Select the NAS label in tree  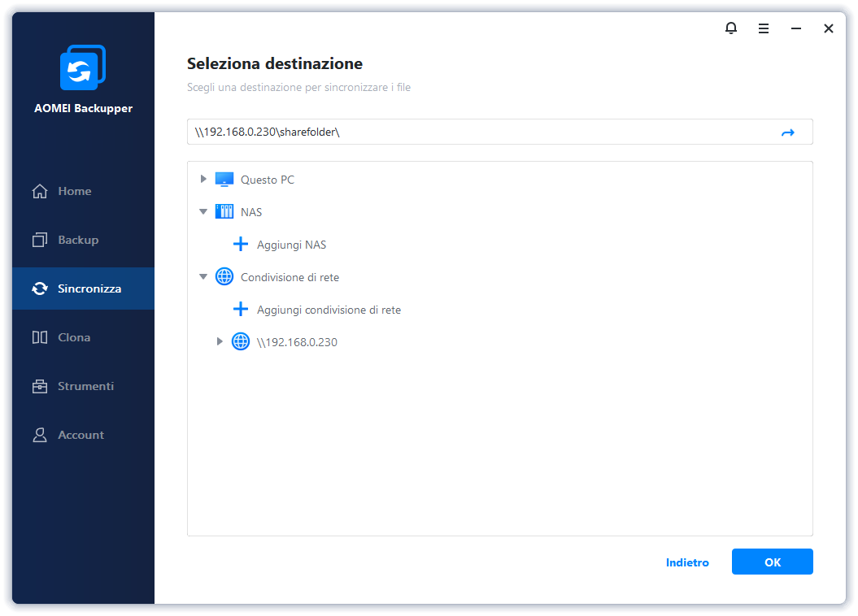(251, 212)
